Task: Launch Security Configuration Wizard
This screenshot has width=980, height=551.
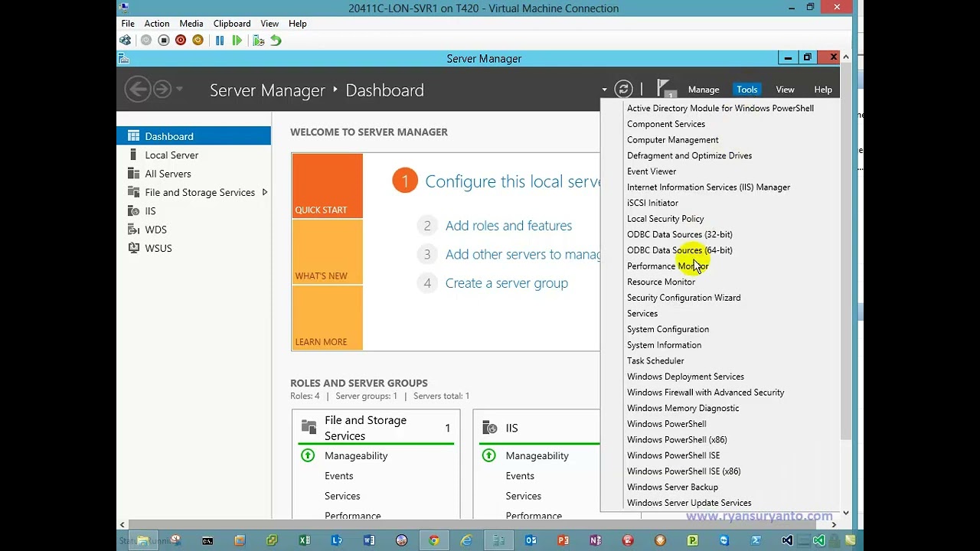Action: (684, 298)
